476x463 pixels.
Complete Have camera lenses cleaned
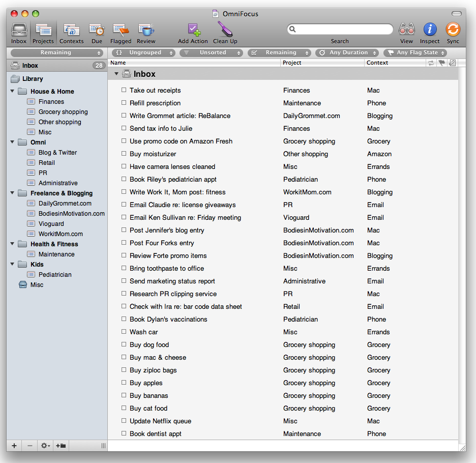point(124,166)
